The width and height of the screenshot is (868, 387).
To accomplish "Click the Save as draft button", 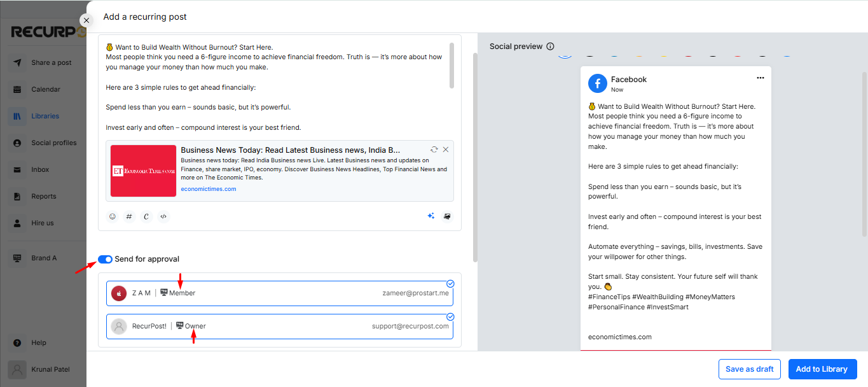I will 749,369.
